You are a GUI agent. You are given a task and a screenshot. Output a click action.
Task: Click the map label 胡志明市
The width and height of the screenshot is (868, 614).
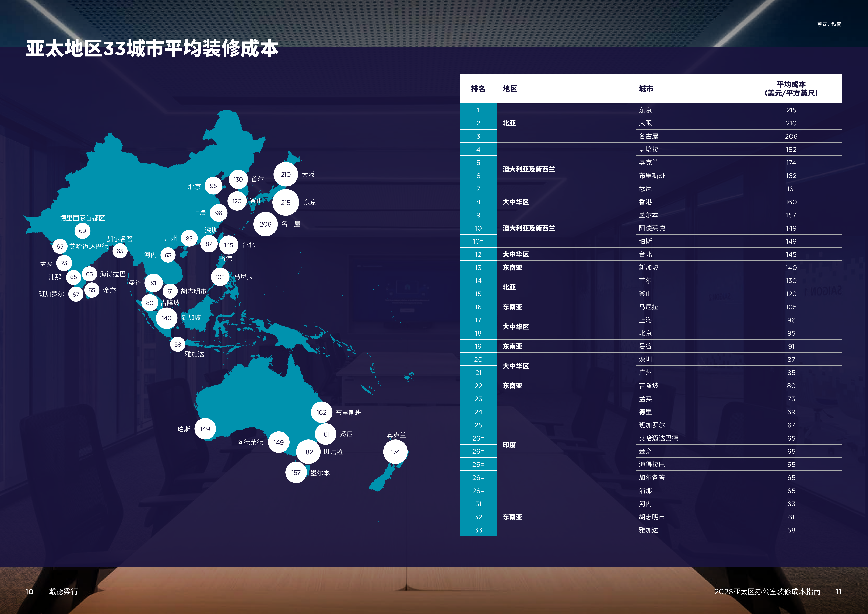194,291
